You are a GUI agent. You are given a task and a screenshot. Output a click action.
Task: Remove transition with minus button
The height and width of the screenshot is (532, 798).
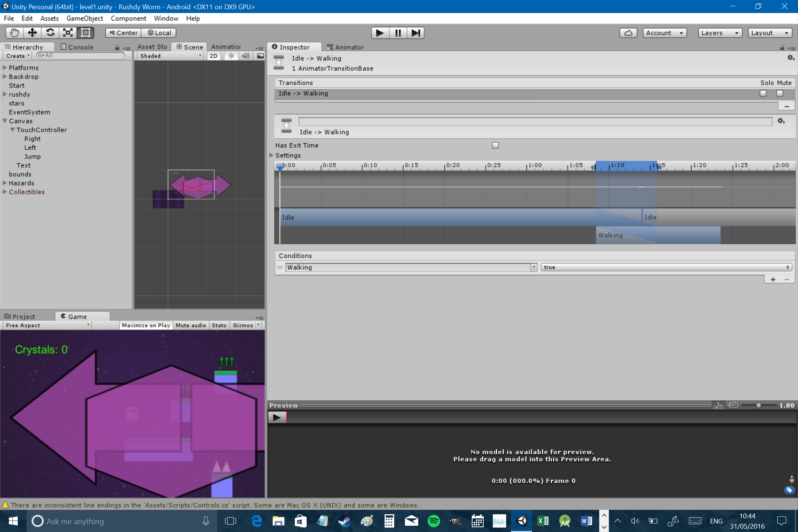point(787,106)
